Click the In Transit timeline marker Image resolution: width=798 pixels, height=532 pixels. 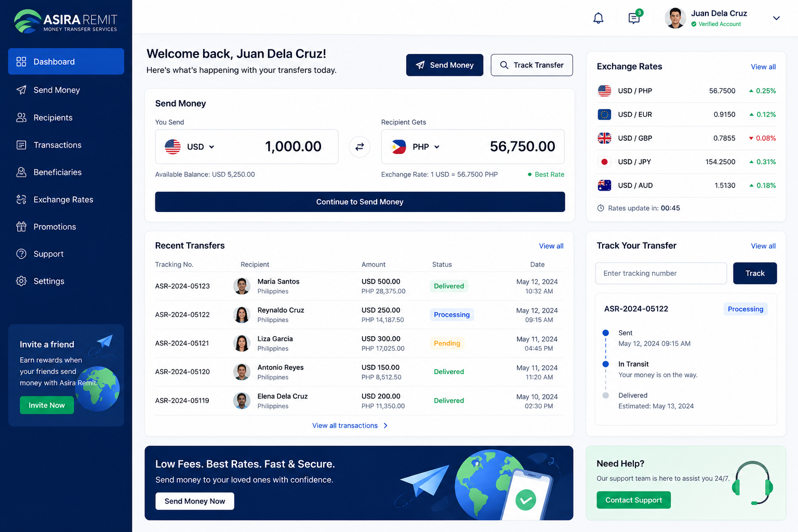[x=605, y=364]
